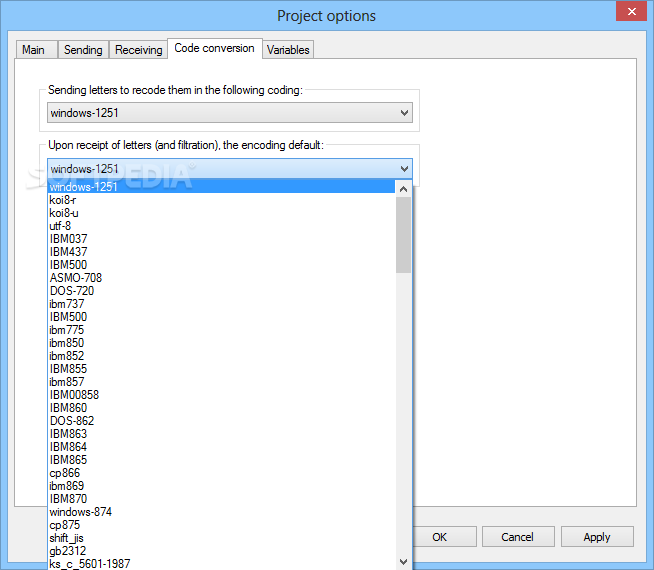This screenshot has width=654, height=570.
Task: Choose IBM00858 encoding
Action: 221,395
